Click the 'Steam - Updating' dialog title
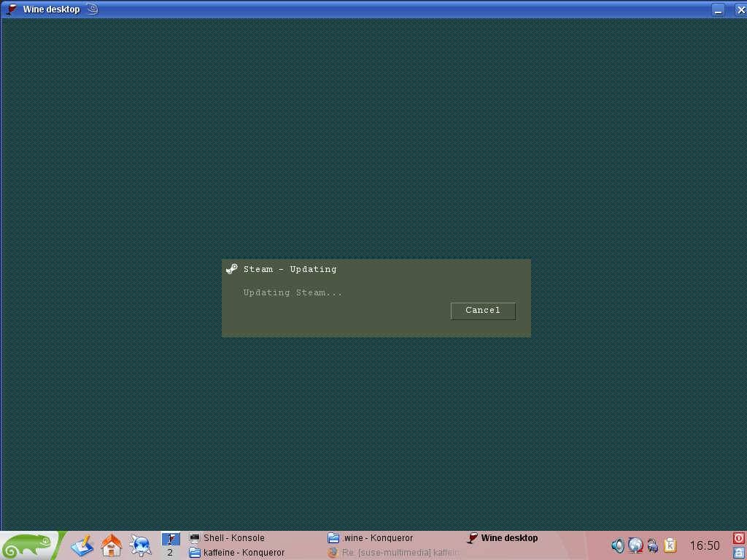This screenshot has height=560, width=747. [290, 269]
